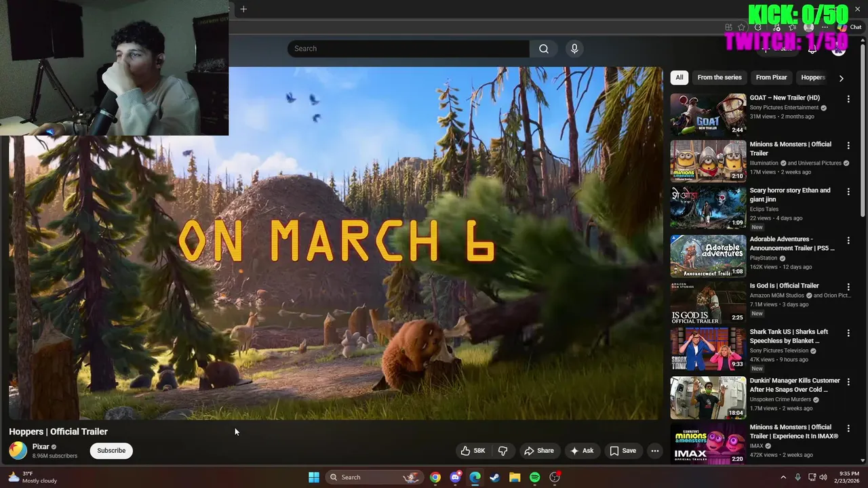Click the YouTube search magnifier button
Screen dimensions: 868x488
544,49
